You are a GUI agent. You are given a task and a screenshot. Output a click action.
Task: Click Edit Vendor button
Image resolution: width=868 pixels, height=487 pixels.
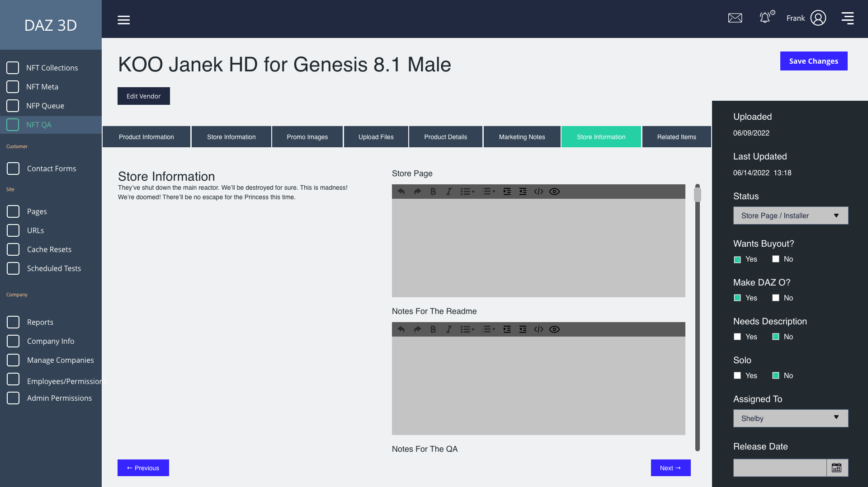144,96
